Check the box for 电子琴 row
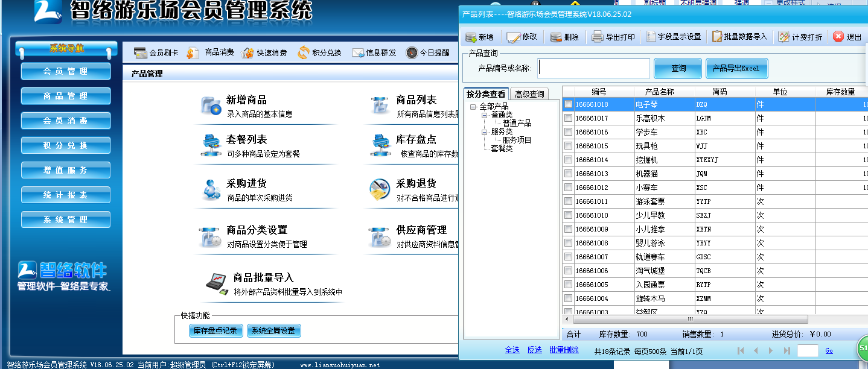 568,104
